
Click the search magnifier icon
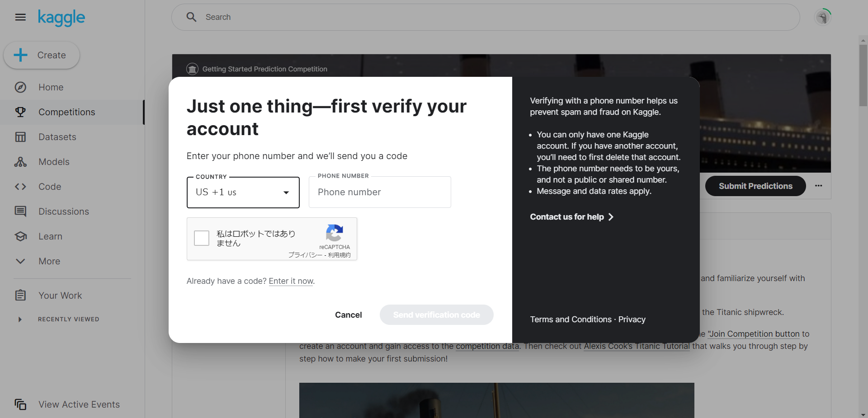click(192, 17)
